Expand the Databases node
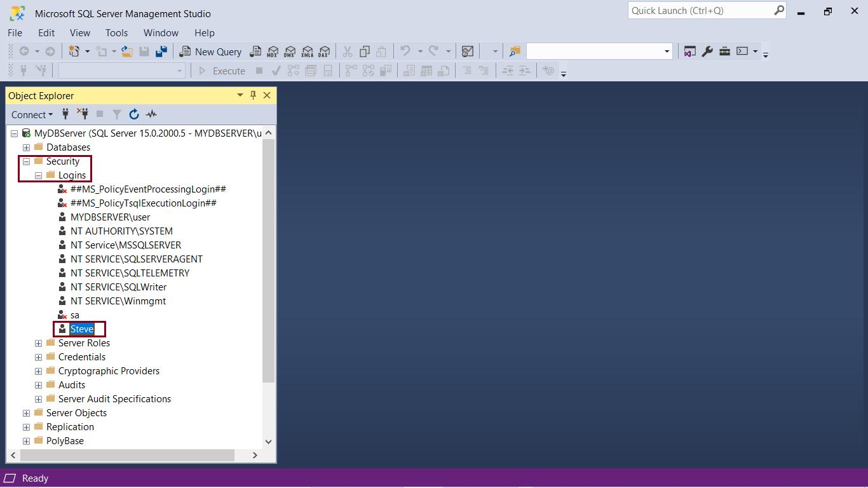The image size is (868, 488). [x=26, y=147]
